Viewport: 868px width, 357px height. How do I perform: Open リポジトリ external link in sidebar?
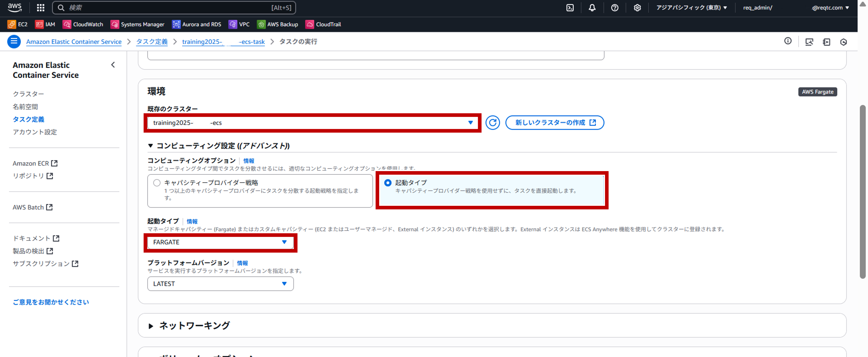point(33,176)
